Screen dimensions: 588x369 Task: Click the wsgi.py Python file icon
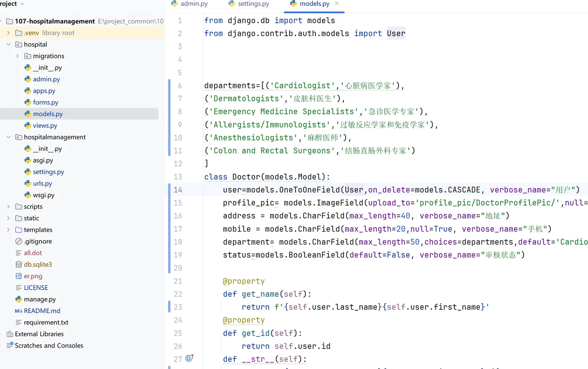pos(28,195)
